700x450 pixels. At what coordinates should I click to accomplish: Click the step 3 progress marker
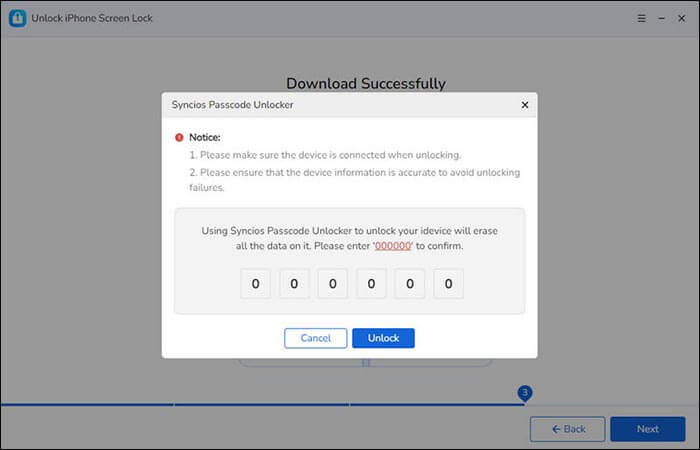coord(524,393)
